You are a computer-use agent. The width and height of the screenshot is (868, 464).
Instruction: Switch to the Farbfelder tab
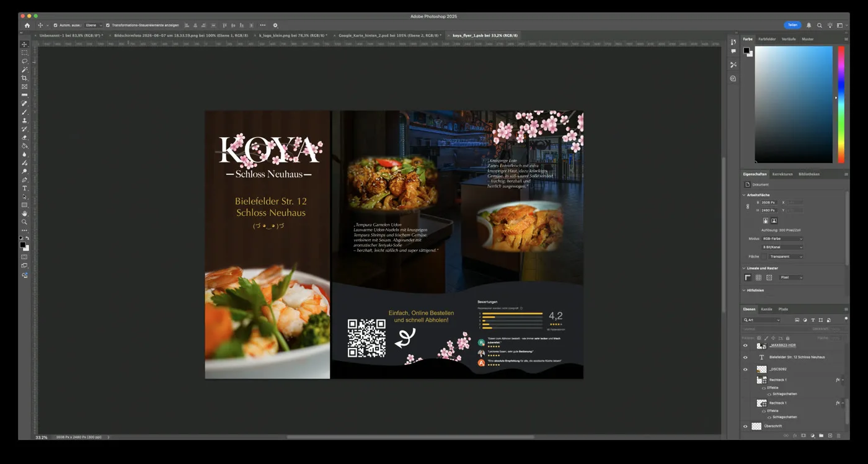coord(767,39)
